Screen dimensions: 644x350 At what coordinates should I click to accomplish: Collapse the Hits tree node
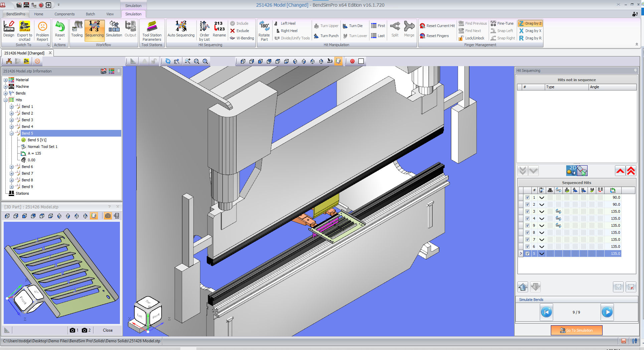click(x=5, y=100)
